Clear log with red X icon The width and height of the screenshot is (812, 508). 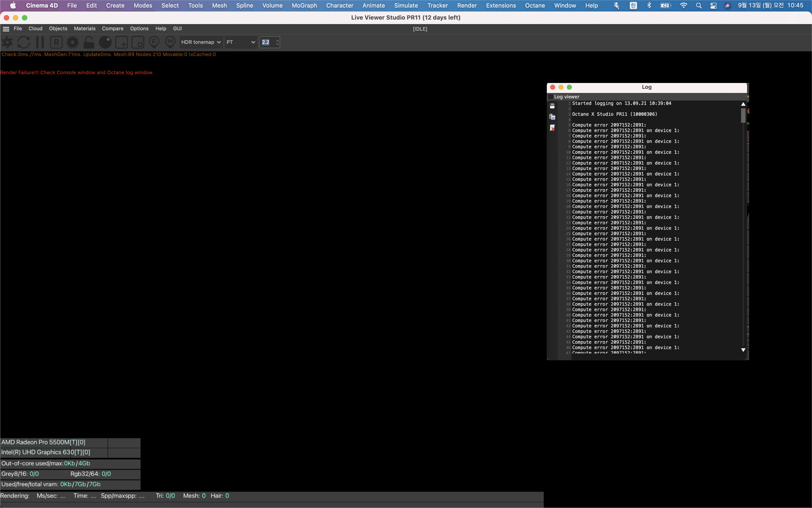pyautogui.click(x=552, y=128)
